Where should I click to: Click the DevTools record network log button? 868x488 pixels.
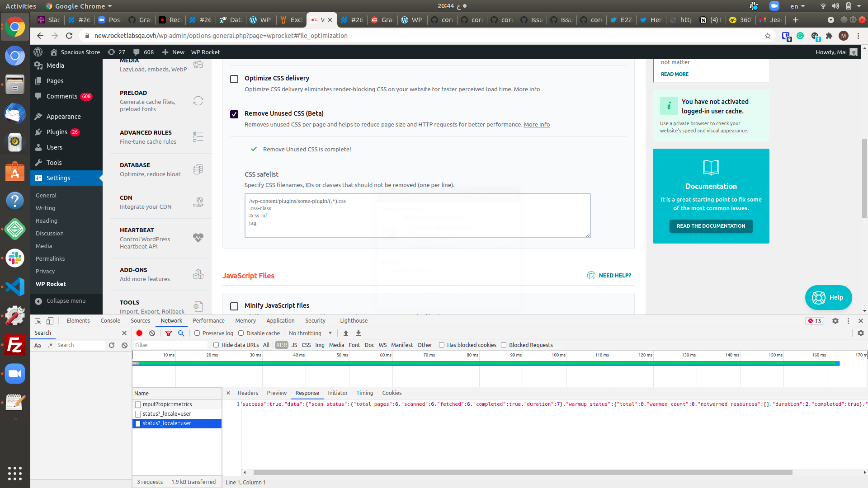[x=139, y=333]
